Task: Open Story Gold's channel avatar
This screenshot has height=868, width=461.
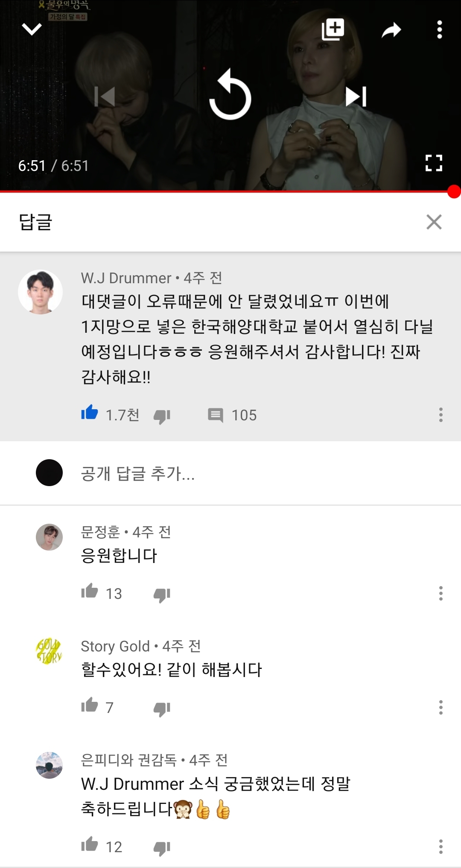Action: coord(49,651)
